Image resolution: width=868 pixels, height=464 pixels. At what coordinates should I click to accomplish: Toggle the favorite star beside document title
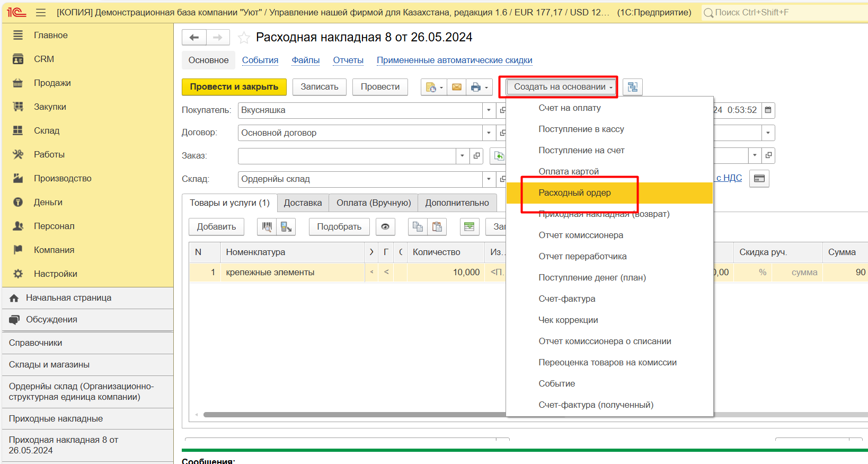pos(244,38)
